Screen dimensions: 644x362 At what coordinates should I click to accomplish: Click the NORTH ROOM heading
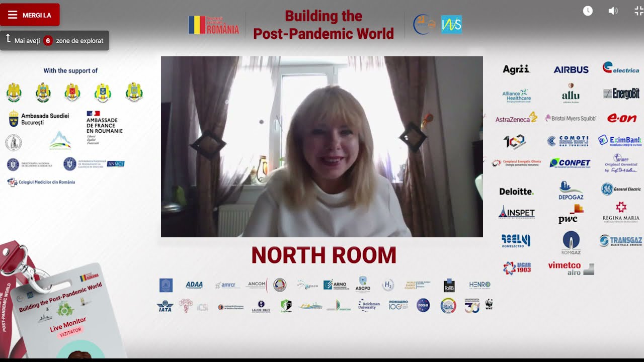(324, 255)
